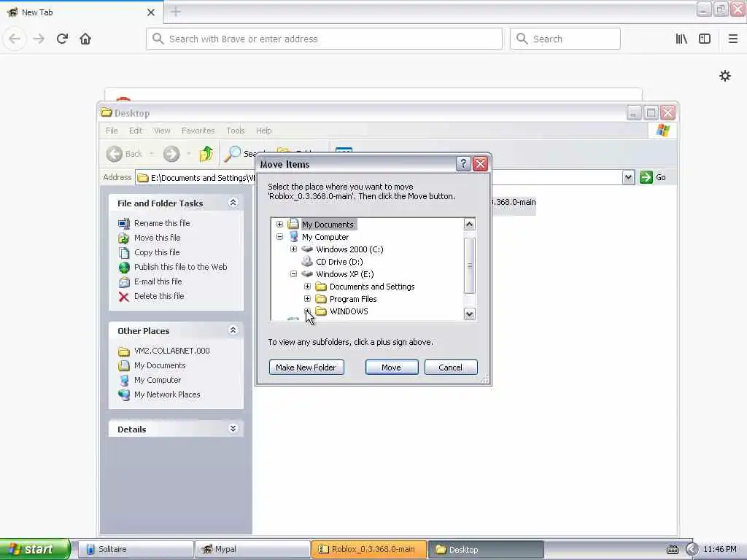The image size is (747, 560).
Task: Go to browser home page
Action: [x=85, y=39]
